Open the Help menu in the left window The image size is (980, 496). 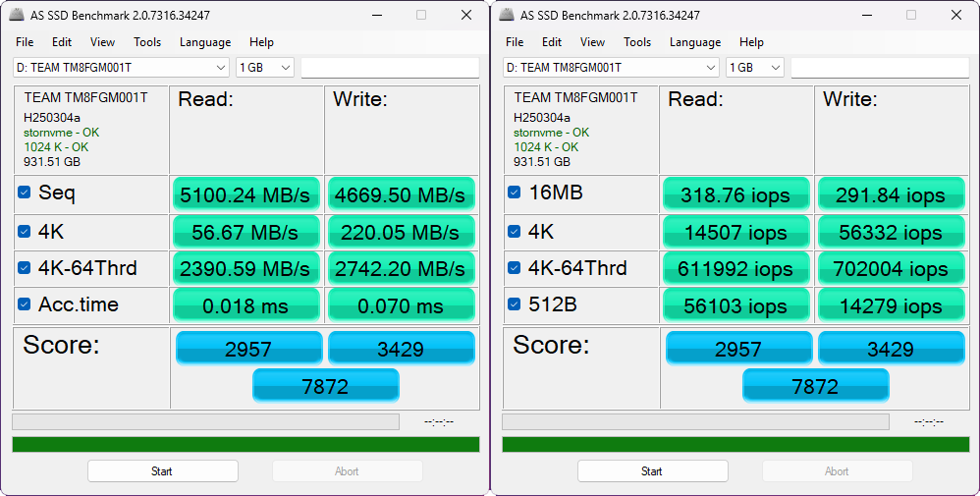tap(261, 42)
